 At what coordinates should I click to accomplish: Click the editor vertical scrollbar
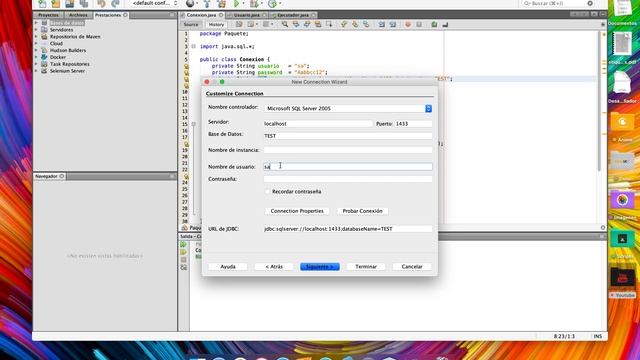point(599,102)
